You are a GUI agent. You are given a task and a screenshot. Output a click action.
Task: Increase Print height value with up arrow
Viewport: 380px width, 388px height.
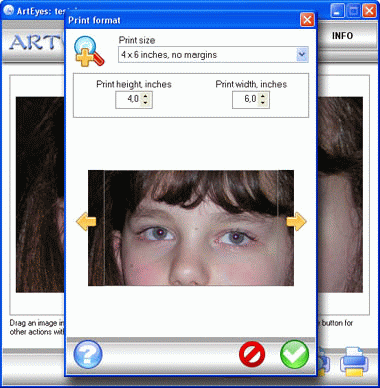click(x=145, y=97)
